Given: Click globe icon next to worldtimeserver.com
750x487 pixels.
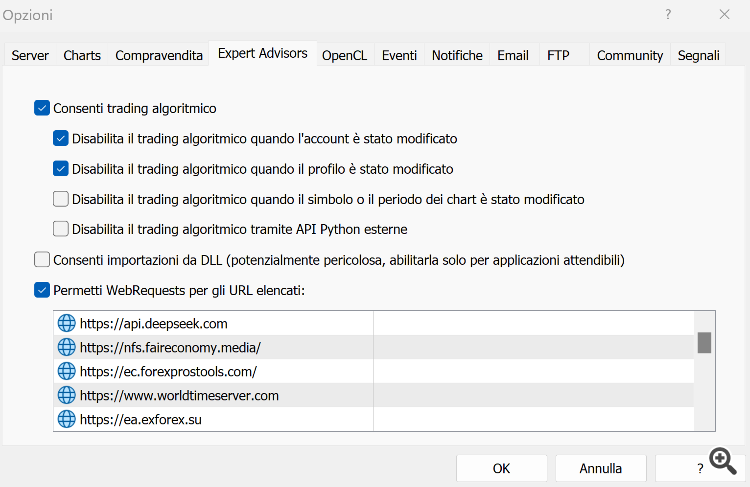Looking at the screenshot, I should click(x=66, y=395).
